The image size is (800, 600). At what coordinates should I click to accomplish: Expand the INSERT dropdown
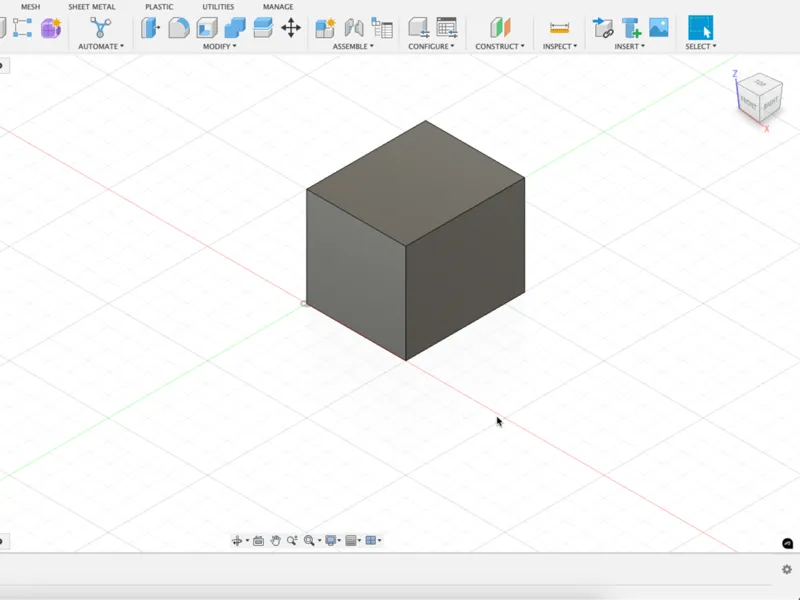(x=630, y=46)
